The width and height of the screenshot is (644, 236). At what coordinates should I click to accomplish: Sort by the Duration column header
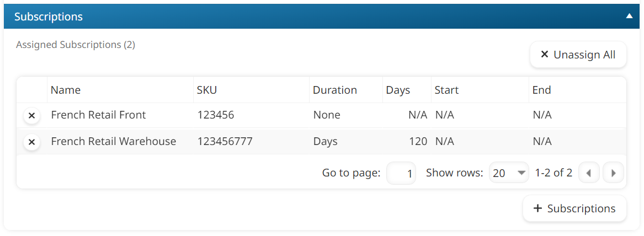click(335, 90)
